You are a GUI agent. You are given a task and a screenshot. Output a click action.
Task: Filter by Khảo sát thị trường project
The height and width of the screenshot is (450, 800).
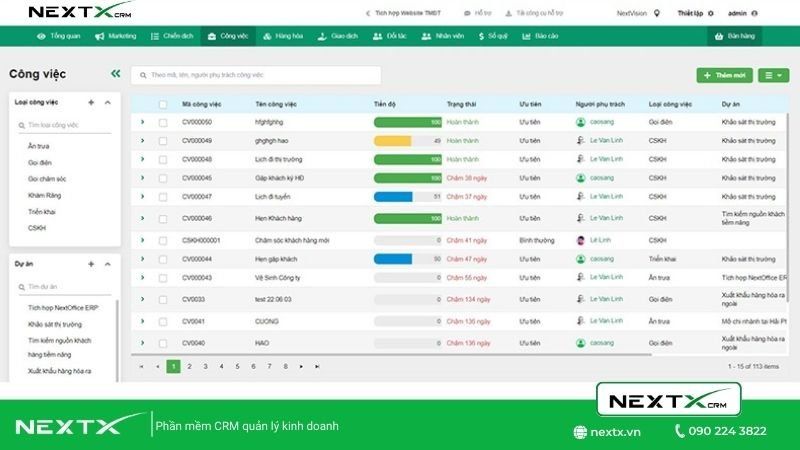tap(55, 324)
